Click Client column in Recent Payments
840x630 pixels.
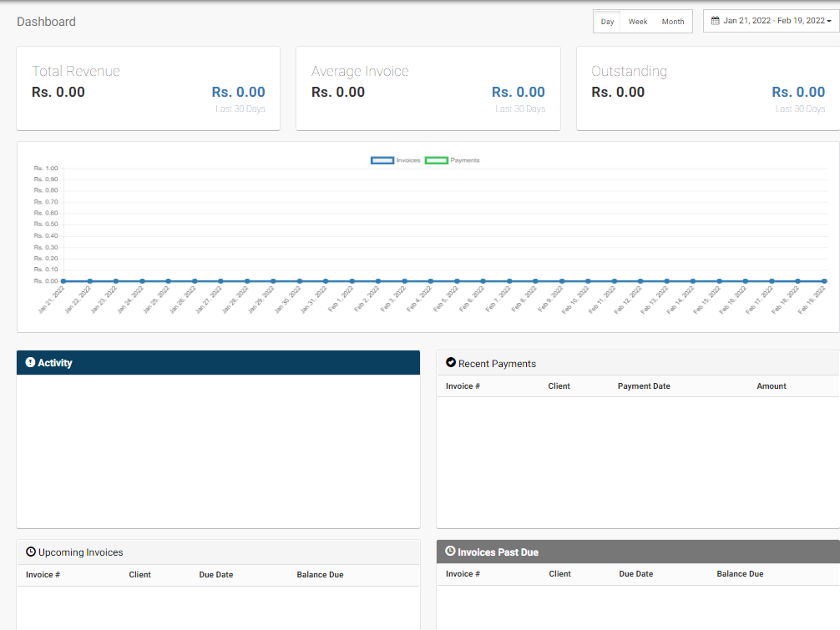pos(559,386)
